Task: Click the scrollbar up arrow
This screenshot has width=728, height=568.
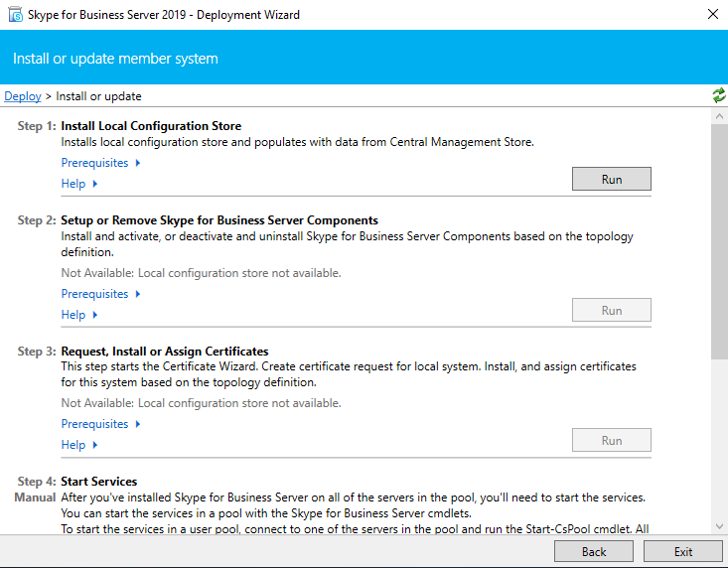Action: tap(719, 116)
